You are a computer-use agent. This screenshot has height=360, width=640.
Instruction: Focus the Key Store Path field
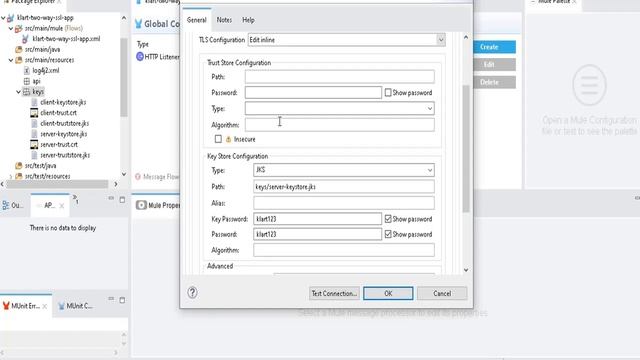click(x=344, y=187)
